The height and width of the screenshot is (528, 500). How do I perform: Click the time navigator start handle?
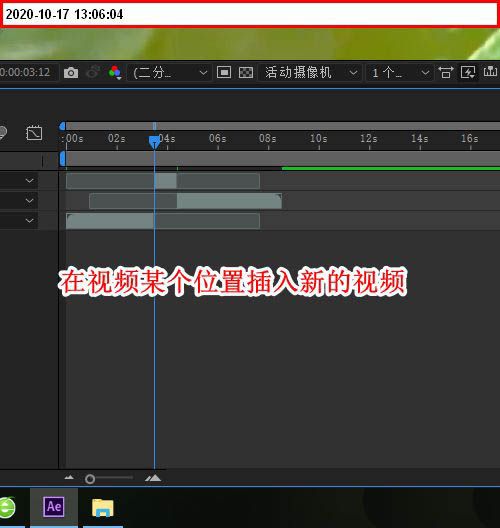(x=62, y=126)
